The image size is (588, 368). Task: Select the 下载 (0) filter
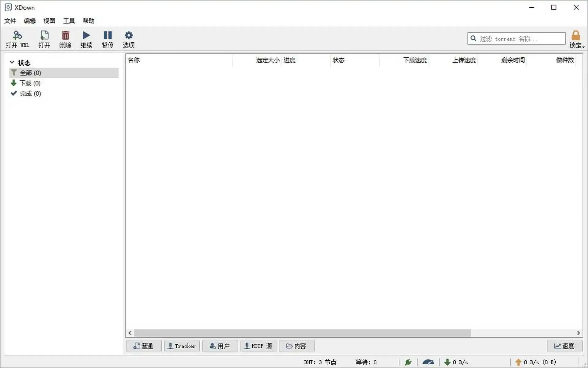30,83
